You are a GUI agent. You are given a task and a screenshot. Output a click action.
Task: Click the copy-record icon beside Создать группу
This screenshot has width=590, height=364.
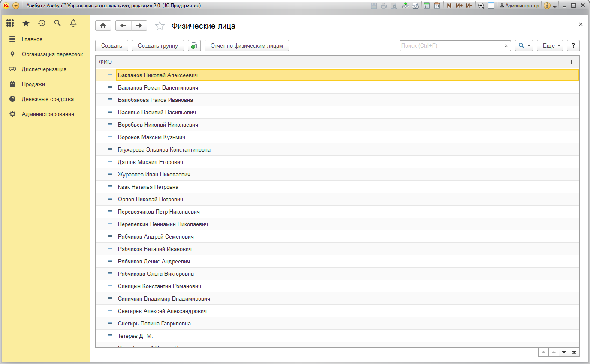point(194,46)
